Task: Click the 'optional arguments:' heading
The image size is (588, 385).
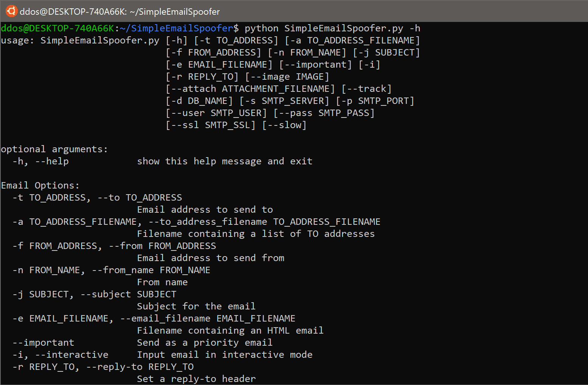Action: tap(54, 149)
